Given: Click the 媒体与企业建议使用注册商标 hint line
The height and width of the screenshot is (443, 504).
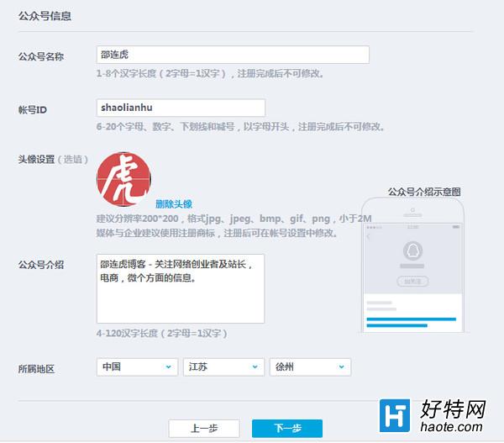Looking at the screenshot, I should point(217,233).
